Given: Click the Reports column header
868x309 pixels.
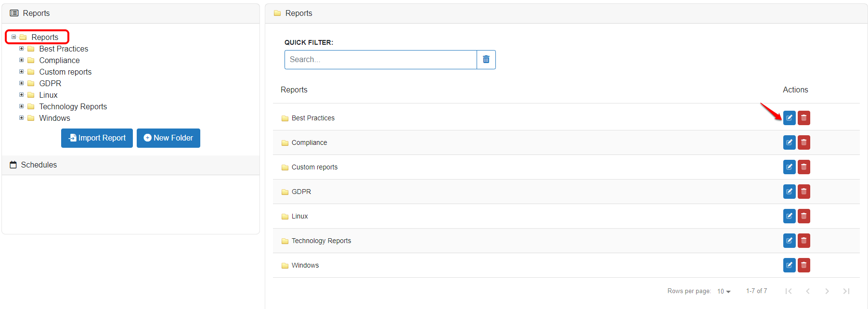Looking at the screenshot, I should coord(294,90).
